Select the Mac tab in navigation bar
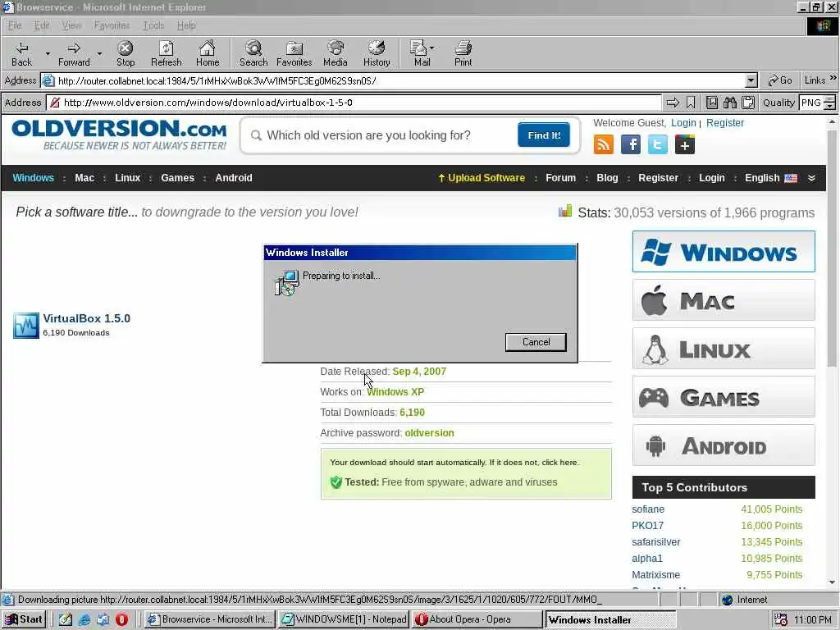The height and width of the screenshot is (630, 840). [x=84, y=178]
